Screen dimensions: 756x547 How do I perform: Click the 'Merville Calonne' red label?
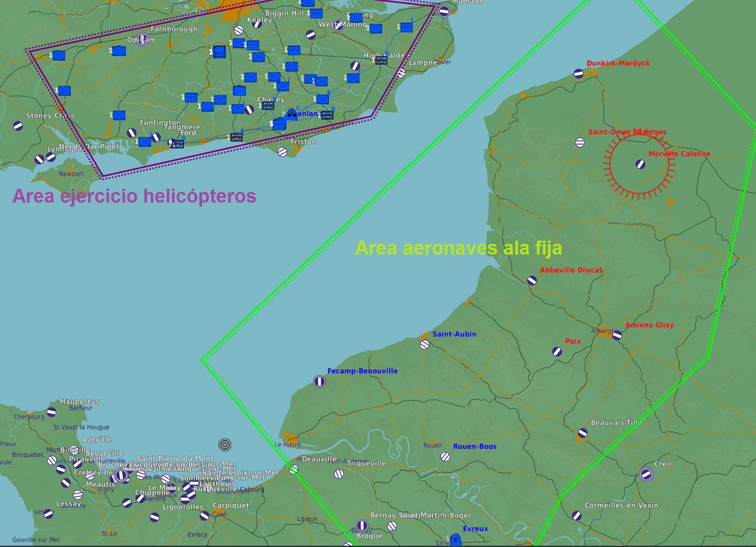click(679, 154)
